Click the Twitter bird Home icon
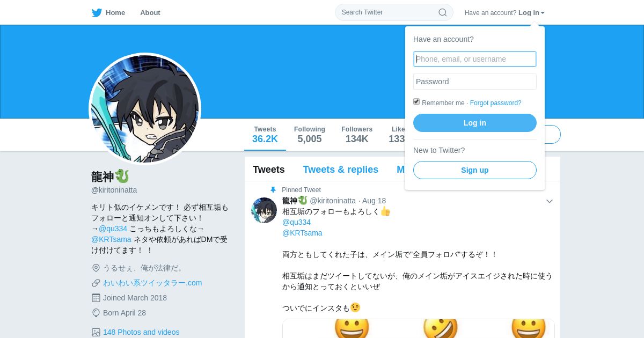This screenshot has height=338, width=644. point(97,13)
